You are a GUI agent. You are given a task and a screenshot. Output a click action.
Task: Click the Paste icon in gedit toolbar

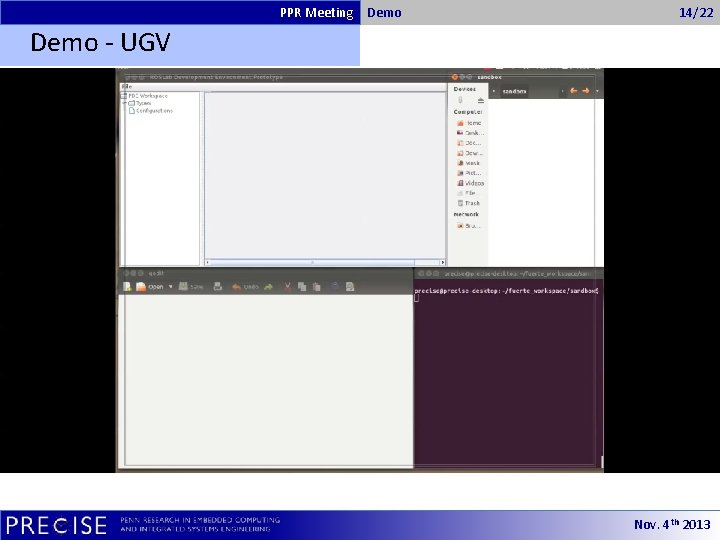tap(316, 287)
